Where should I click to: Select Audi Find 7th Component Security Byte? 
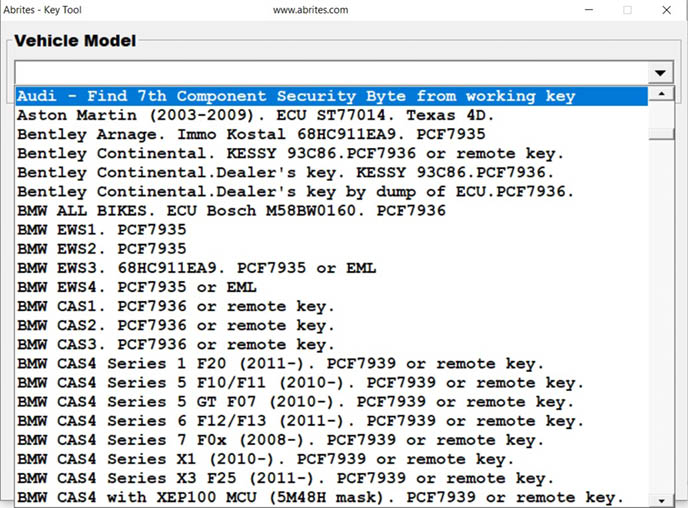pyautogui.click(x=295, y=96)
